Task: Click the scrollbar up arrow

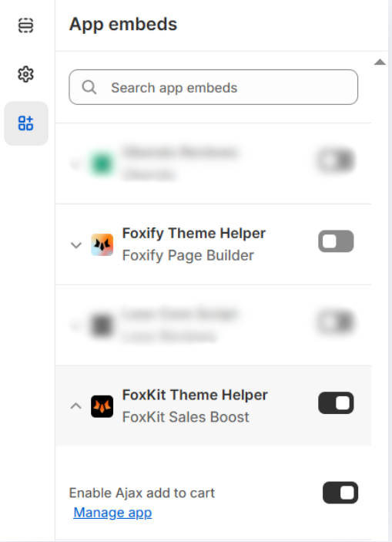Action: [x=380, y=62]
